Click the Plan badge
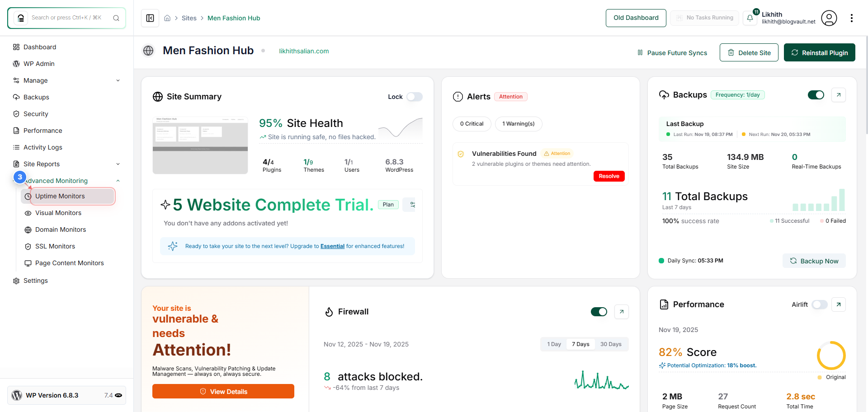 point(388,205)
